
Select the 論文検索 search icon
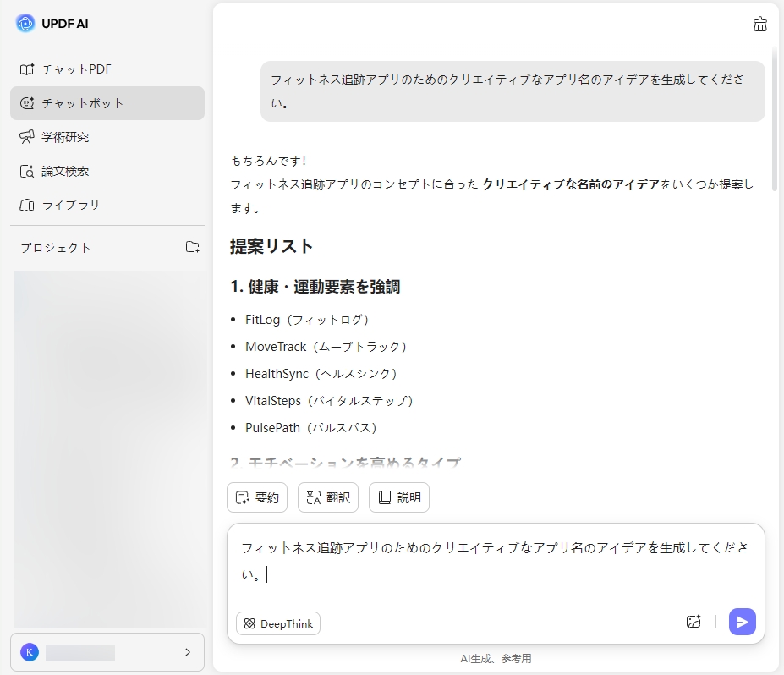coord(27,171)
